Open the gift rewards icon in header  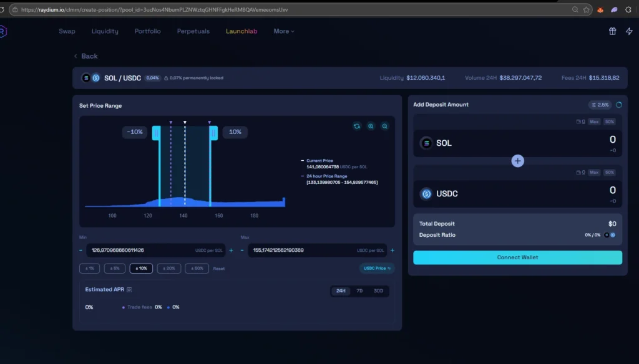coord(612,31)
